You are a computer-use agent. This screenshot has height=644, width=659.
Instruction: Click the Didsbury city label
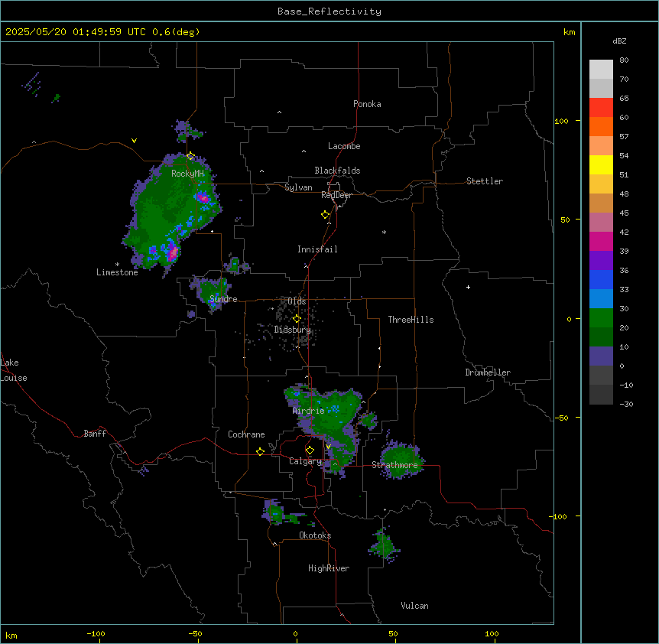click(x=293, y=330)
